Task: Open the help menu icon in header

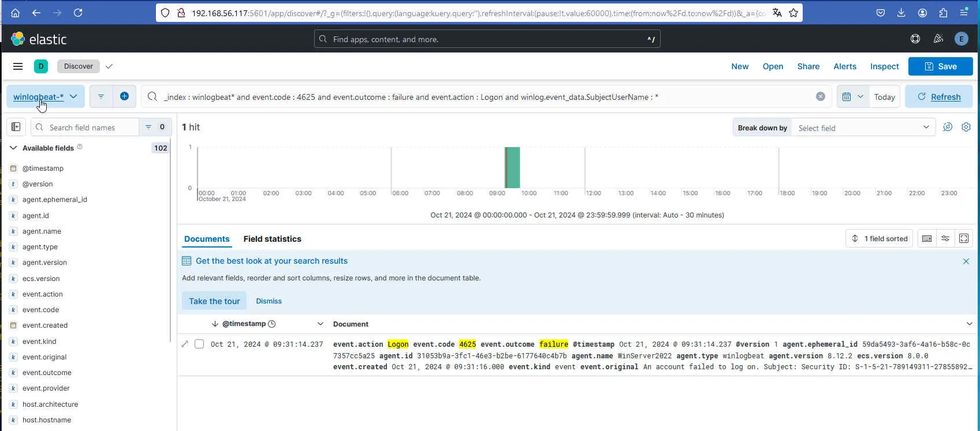Action: (x=915, y=39)
